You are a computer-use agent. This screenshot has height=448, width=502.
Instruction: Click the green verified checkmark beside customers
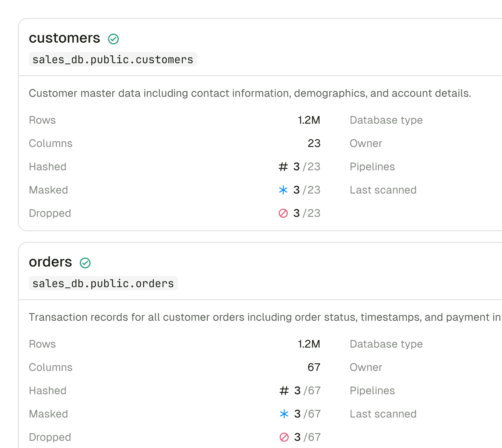click(x=113, y=39)
